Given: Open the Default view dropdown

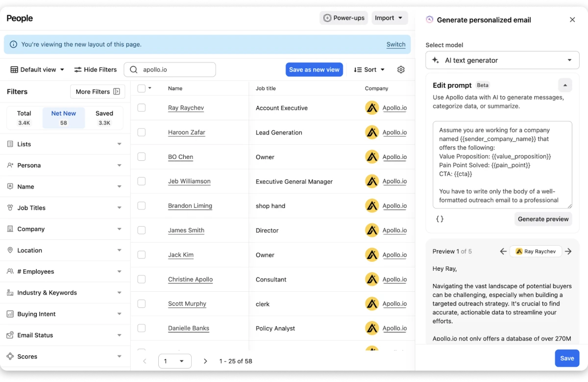Looking at the screenshot, I should coord(38,70).
